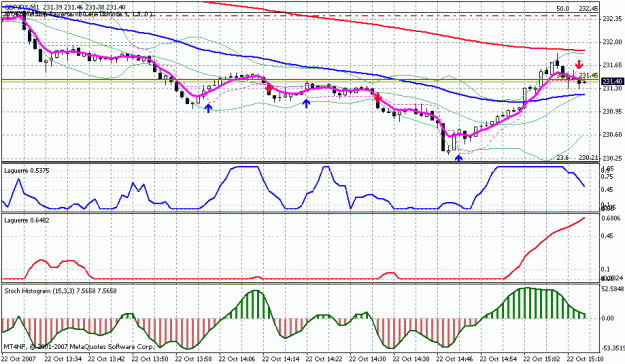This screenshot has width=625, height=364.
Task: Click the Fibonacci 50.0 level label
Action: click(x=562, y=8)
